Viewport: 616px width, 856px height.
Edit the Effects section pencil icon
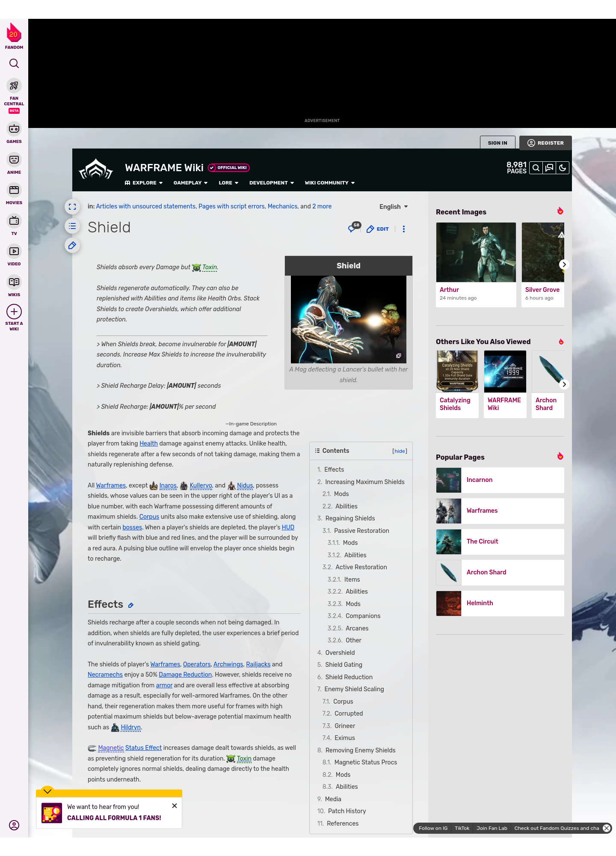click(131, 605)
